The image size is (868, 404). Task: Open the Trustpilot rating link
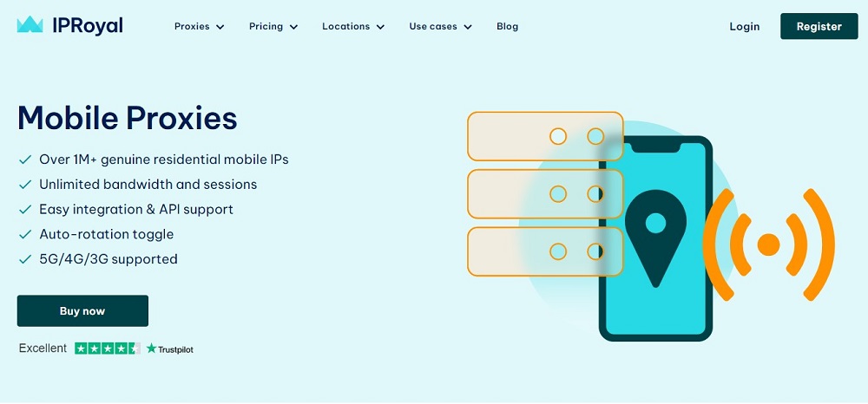170,349
